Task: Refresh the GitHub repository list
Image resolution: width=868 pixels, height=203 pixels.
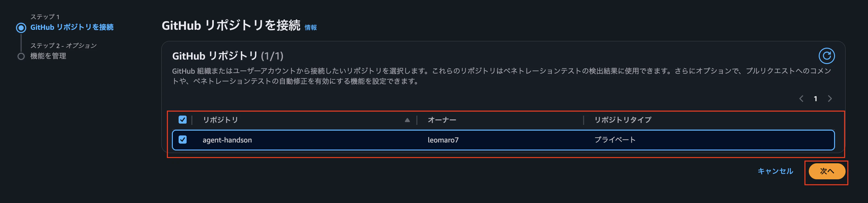Action: coord(827,56)
